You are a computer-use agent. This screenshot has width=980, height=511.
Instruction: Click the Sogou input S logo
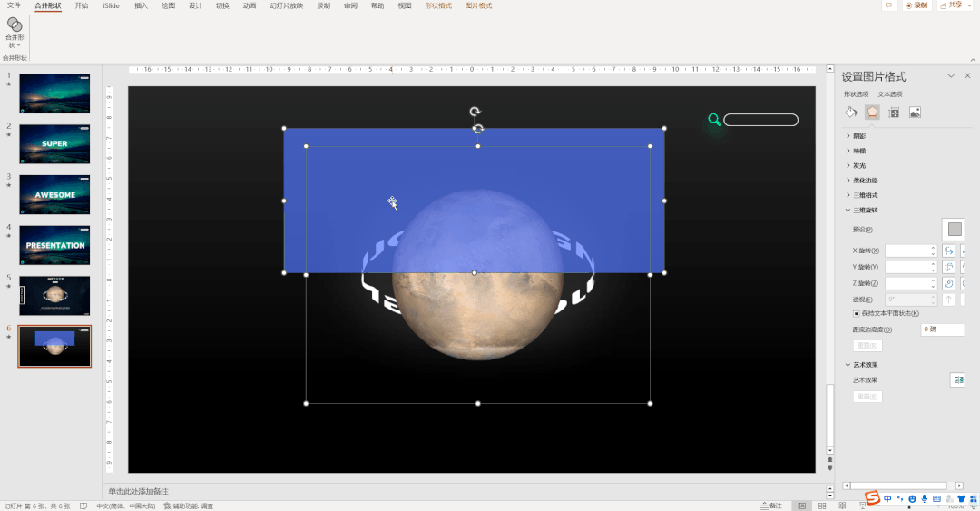coord(873,498)
